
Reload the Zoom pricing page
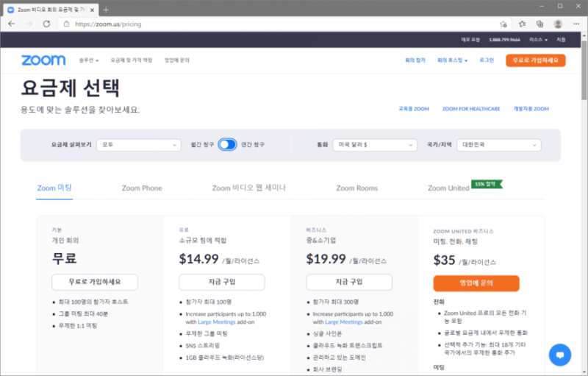tap(46, 24)
